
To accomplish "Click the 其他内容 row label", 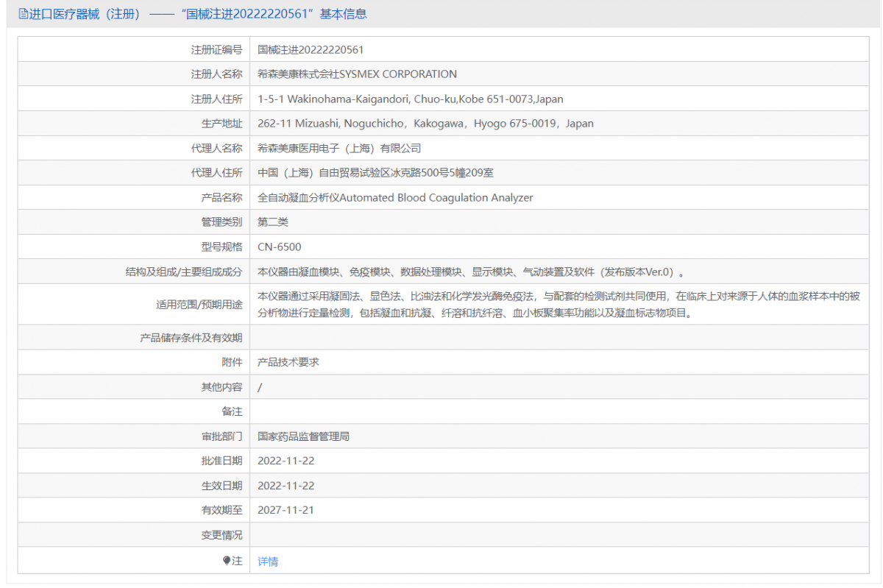I will click(221, 387).
